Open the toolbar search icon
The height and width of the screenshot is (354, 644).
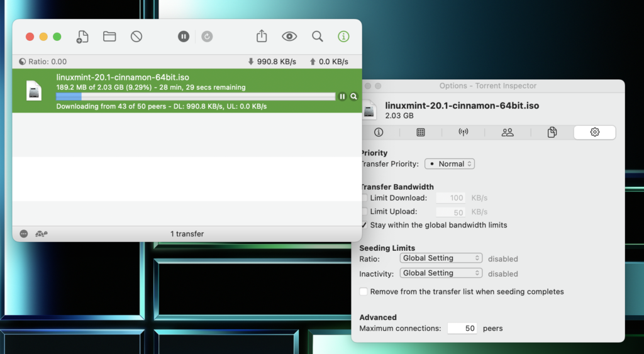tap(317, 36)
